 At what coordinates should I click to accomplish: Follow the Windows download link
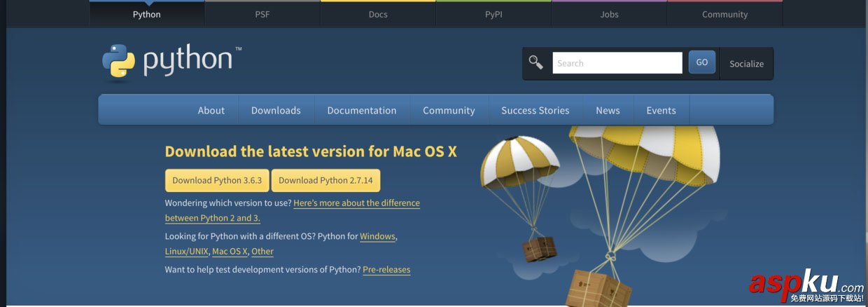tap(377, 237)
